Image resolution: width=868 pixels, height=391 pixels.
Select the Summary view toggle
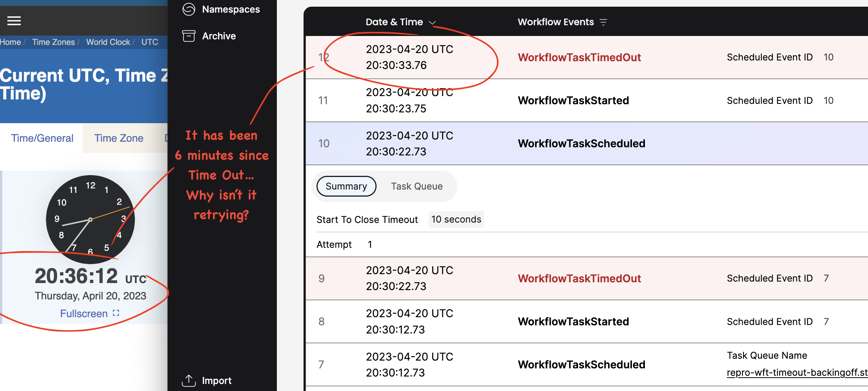coord(345,186)
